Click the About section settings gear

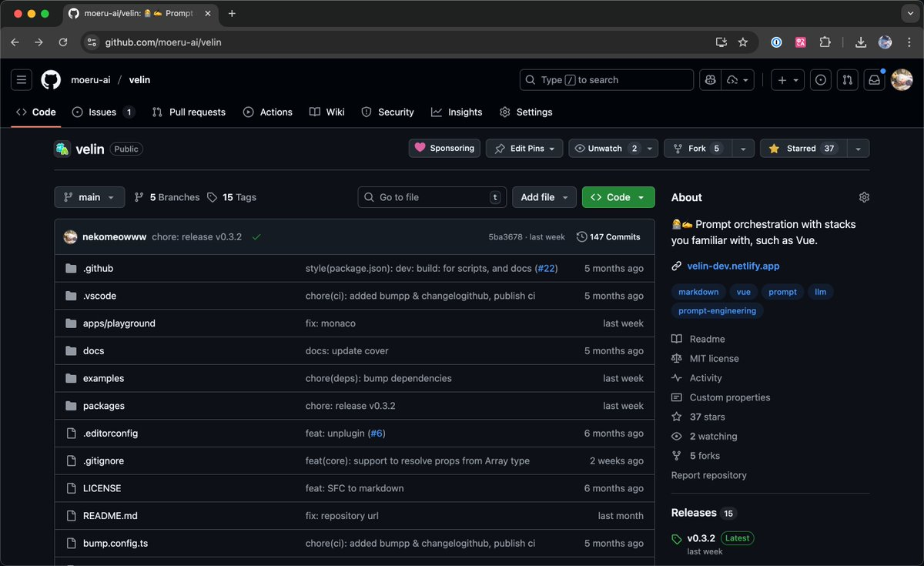coord(864,197)
